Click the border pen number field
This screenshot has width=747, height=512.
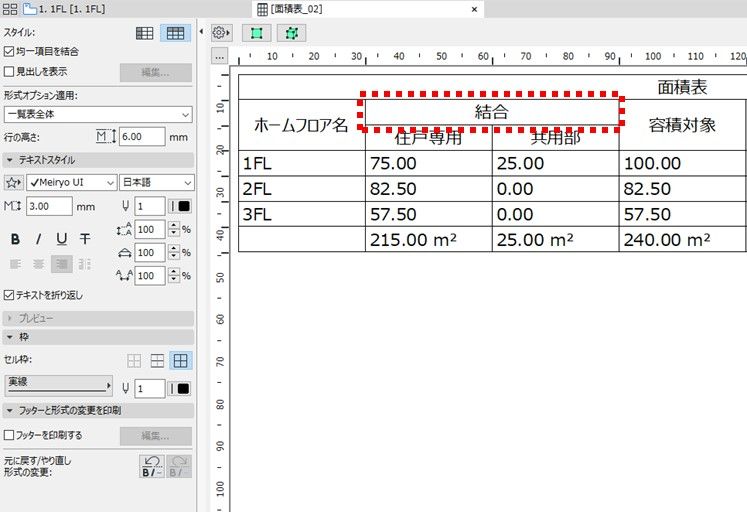[x=150, y=389]
